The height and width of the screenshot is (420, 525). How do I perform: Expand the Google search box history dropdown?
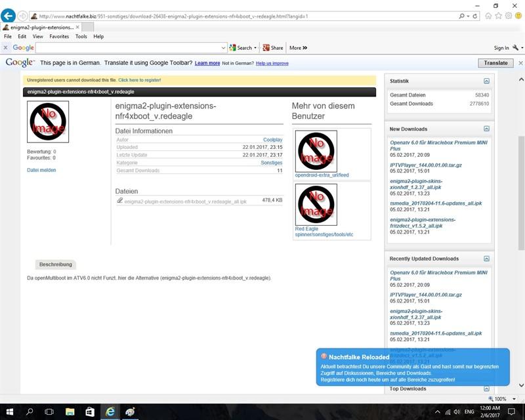(x=224, y=48)
